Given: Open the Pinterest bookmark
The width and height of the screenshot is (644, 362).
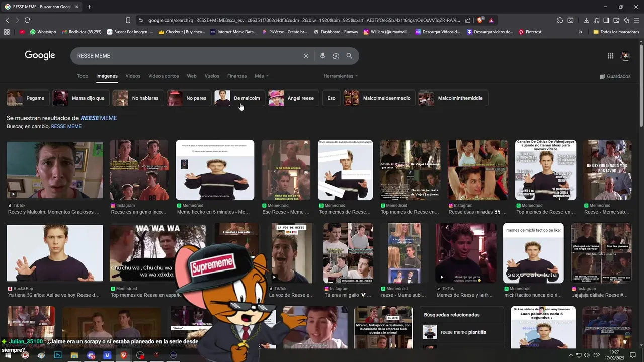Looking at the screenshot, I should (x=530, y=32).
